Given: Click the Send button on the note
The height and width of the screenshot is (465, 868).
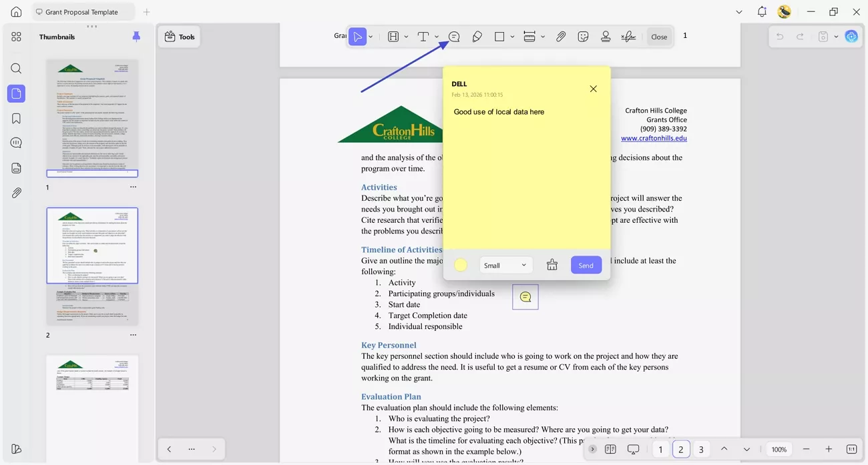Looking at the screenshot, I should pos(586,265).
